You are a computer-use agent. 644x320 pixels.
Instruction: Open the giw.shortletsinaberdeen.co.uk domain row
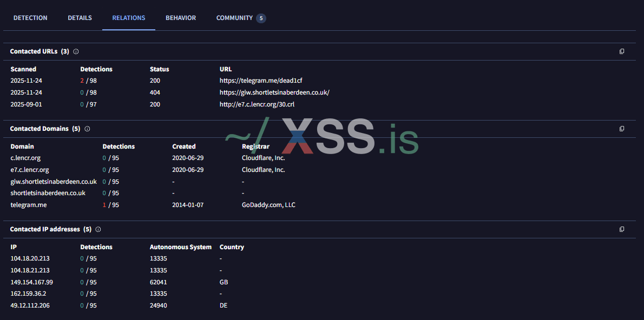pyautogui.click(x=54, y=182)
